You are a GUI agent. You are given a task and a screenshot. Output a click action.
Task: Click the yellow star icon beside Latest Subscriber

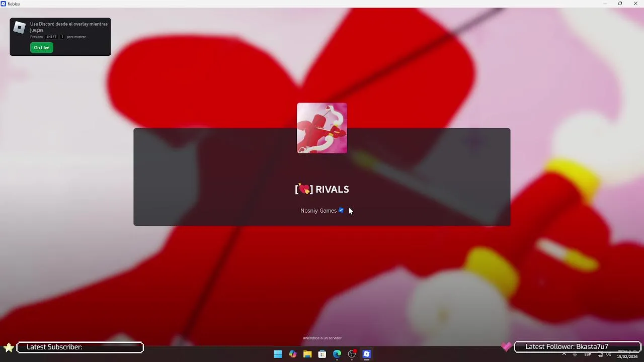(x=9, y=347)
